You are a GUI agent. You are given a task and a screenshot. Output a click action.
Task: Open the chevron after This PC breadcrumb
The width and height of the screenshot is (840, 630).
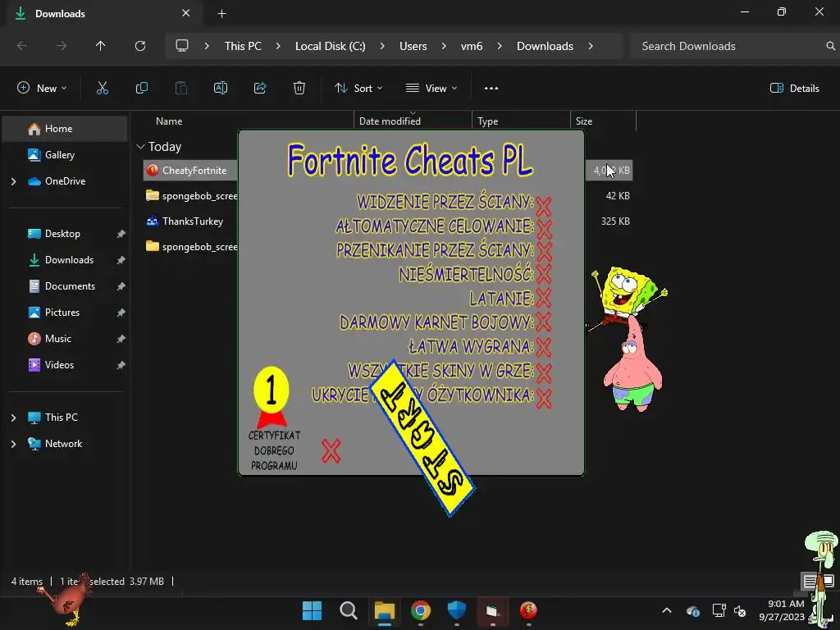278,46
